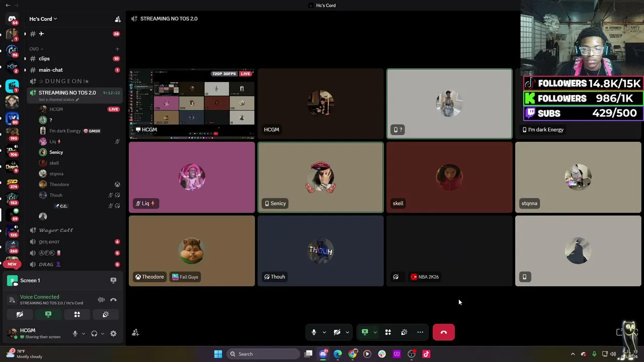Open user settings gear
Image resolution: width=644 pixels, height=362 pixels.
(113, 333)
